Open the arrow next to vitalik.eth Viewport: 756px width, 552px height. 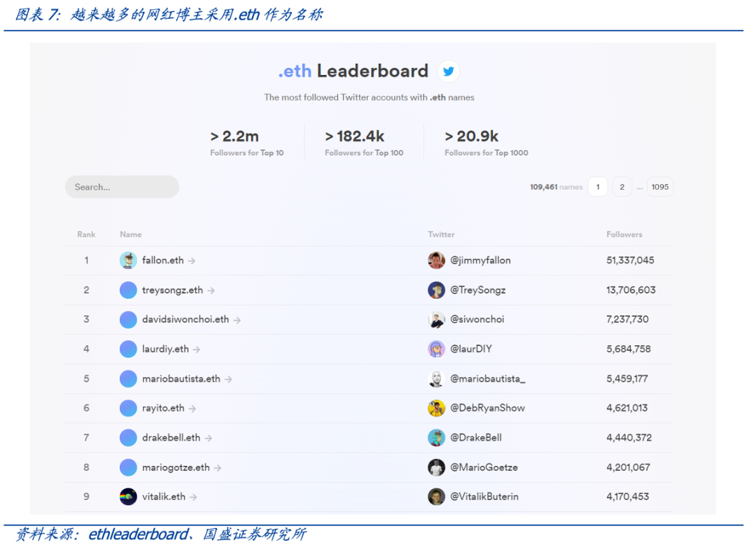[193, 497]
